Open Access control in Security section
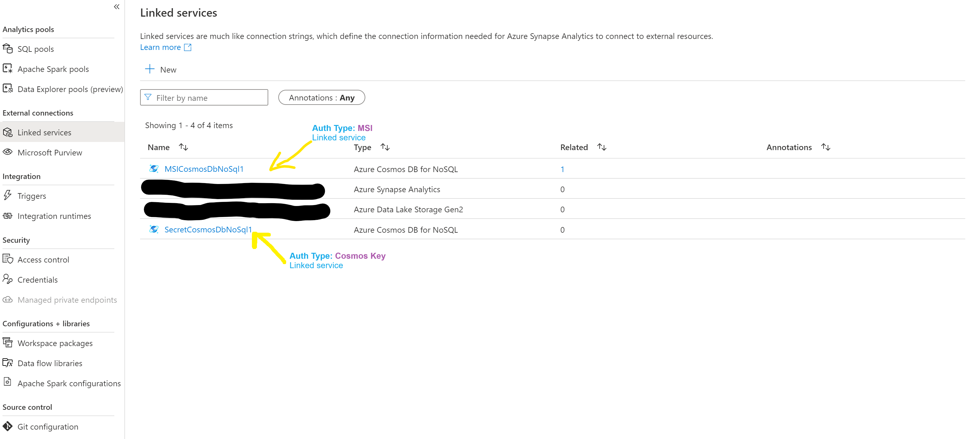The height and width of the screenshot is (439, 980). 43,259
